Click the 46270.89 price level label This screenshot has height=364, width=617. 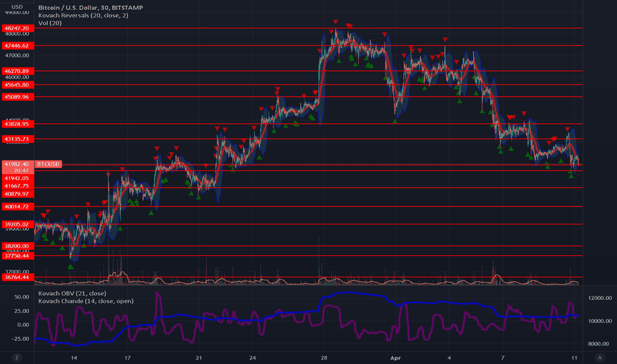(x=18, y=71)
